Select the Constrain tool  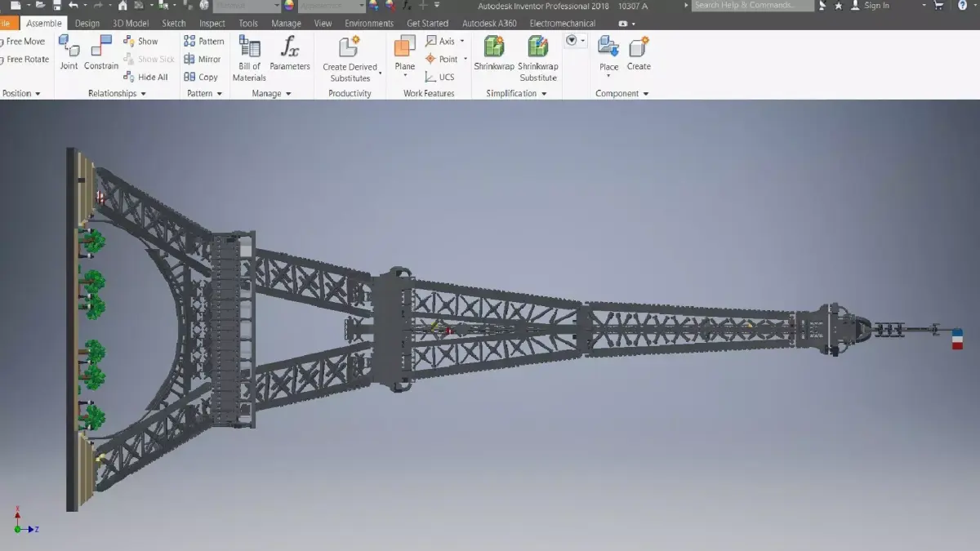(101, 53)
